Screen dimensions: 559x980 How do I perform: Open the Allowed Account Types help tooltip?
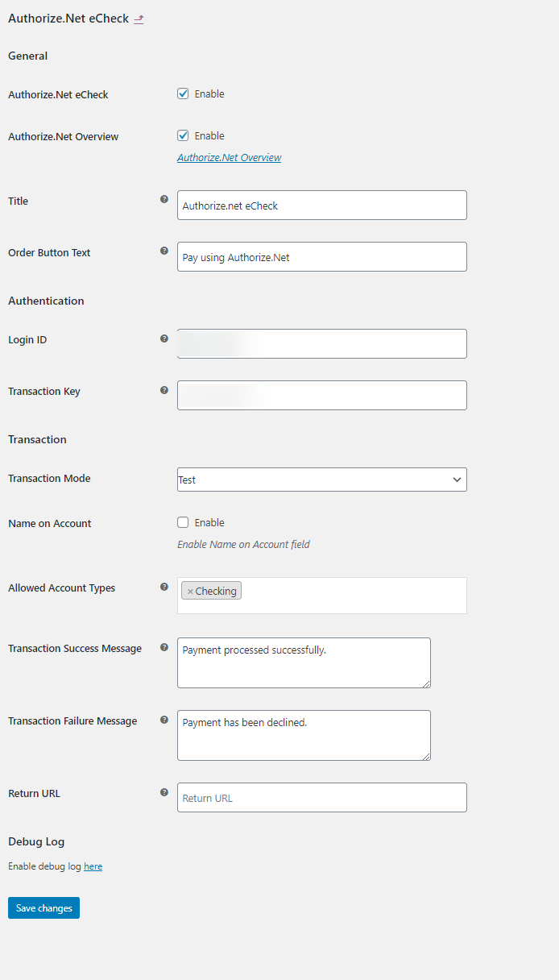coord(164,587)
